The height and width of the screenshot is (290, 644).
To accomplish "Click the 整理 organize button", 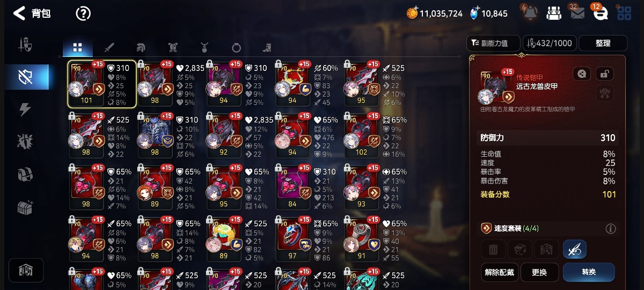I will click(603, 43).
